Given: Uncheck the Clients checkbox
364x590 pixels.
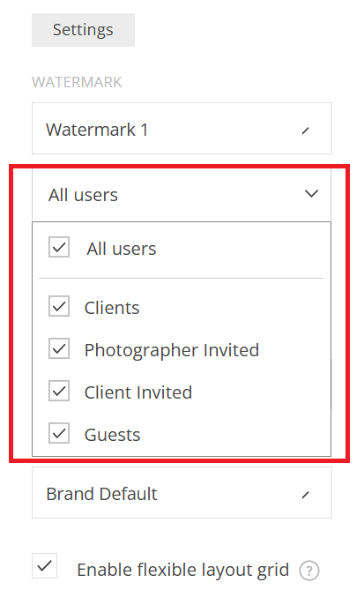Looking at the screenshot, I should pyautogui.click(x=59, y=306).
